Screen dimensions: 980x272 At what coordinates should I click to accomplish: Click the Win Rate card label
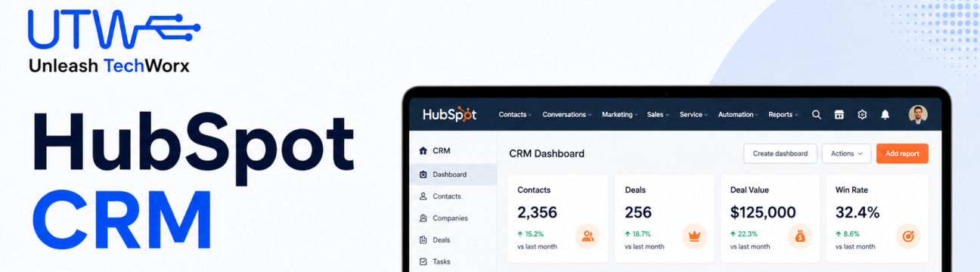[851, 190]
